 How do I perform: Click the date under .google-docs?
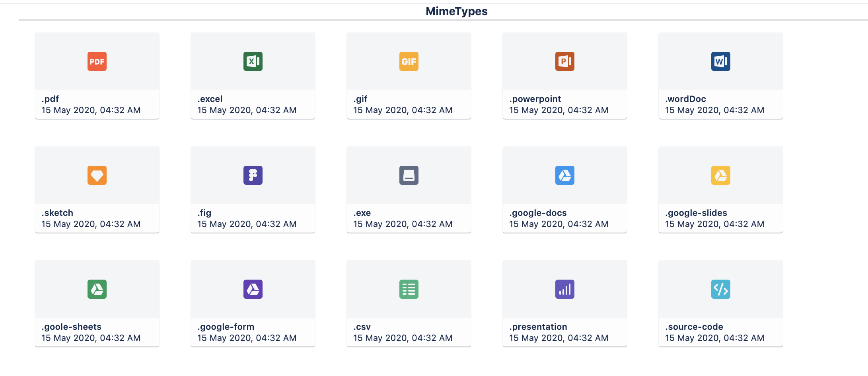(x=559, y=224)
